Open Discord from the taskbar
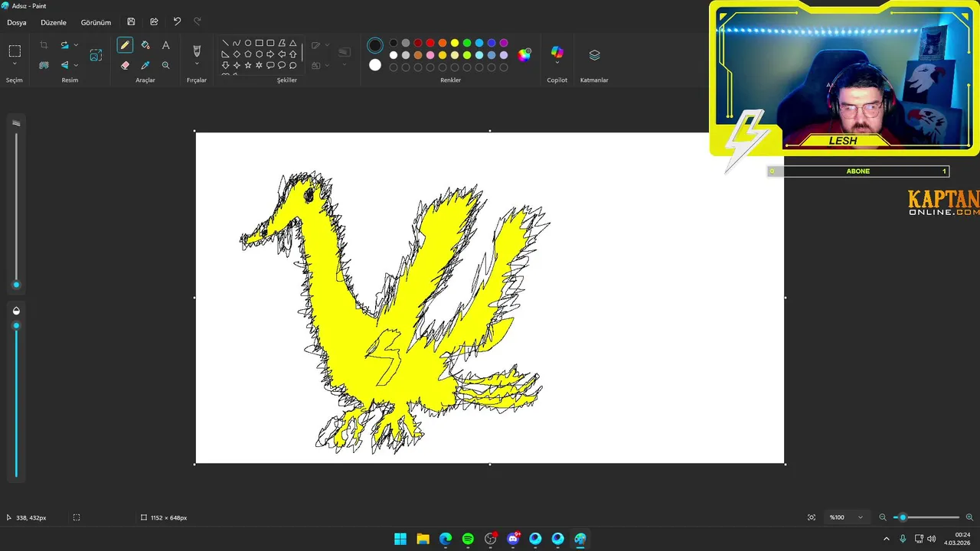 (513, 539)
